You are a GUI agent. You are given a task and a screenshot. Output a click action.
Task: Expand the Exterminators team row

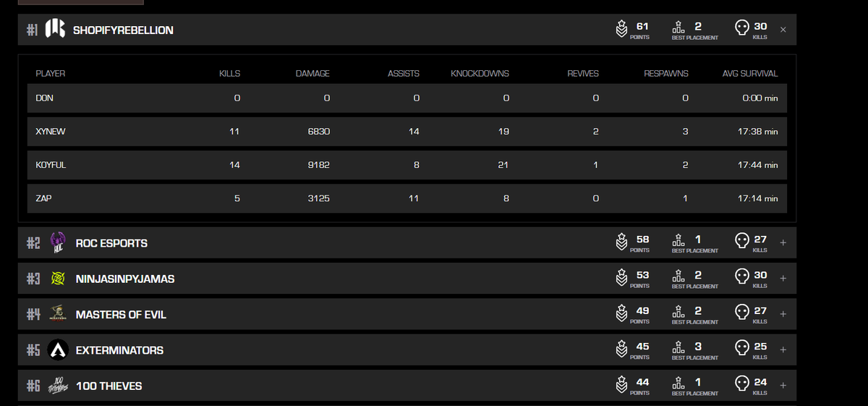[x=783, y=350]
